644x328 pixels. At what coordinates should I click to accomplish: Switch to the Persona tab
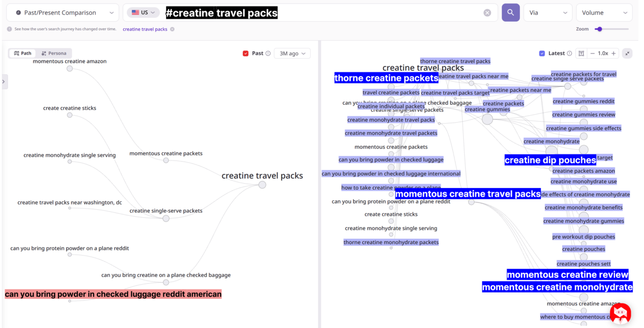[54, 53]
